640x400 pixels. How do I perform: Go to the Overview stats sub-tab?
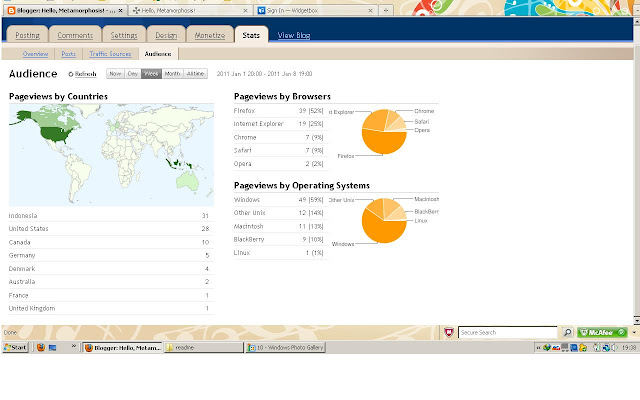[36, 54]
